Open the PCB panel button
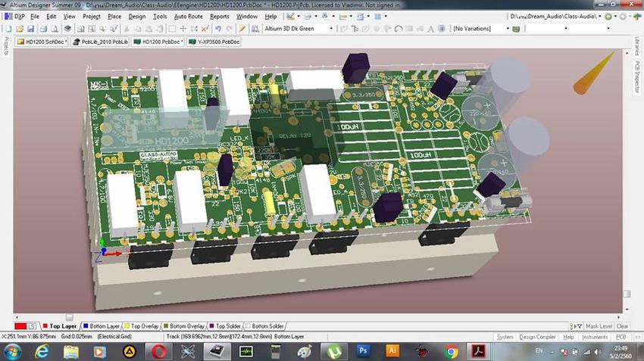The image size is (644, 361). [621, 337]
